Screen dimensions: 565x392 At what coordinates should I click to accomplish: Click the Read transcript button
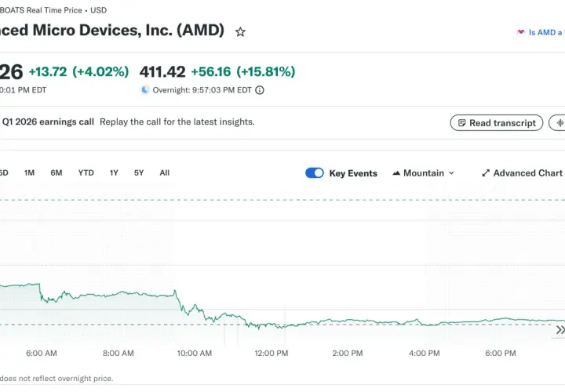[x=497, y=123]
